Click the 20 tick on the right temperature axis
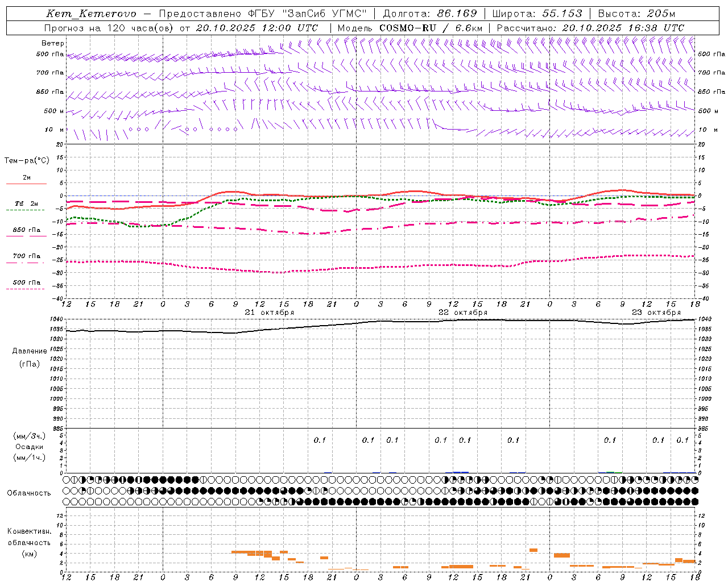Image resolution: width=728 pixels, height=582 pixels. [702, 144]
